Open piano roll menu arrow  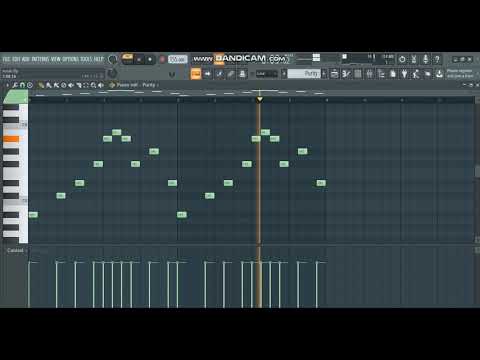(x=7, y=85)
